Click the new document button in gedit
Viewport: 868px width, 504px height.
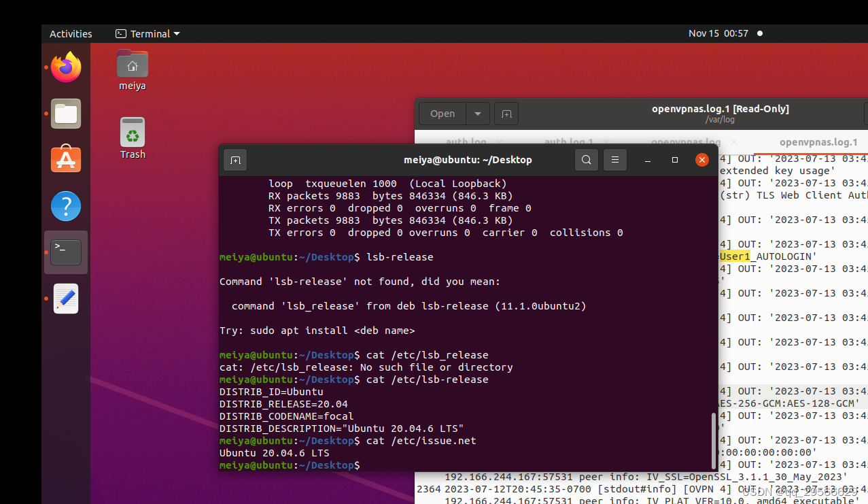click(506, 114)
